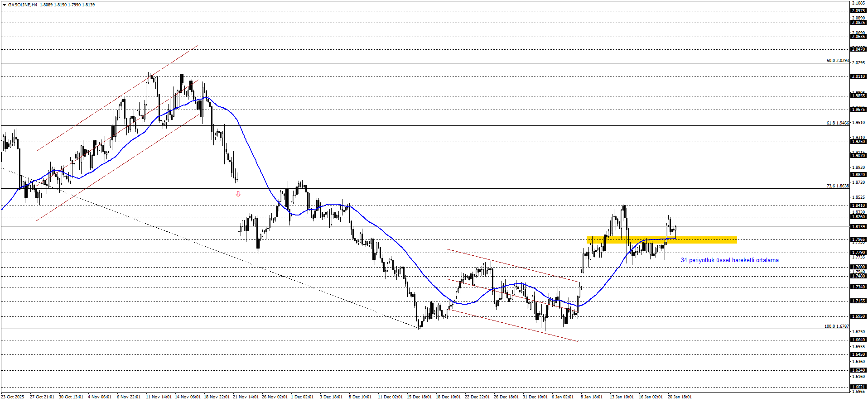
Task: Open the chart menu triangle beside GASOLINE,H4
Action: [x=4, y=5]
